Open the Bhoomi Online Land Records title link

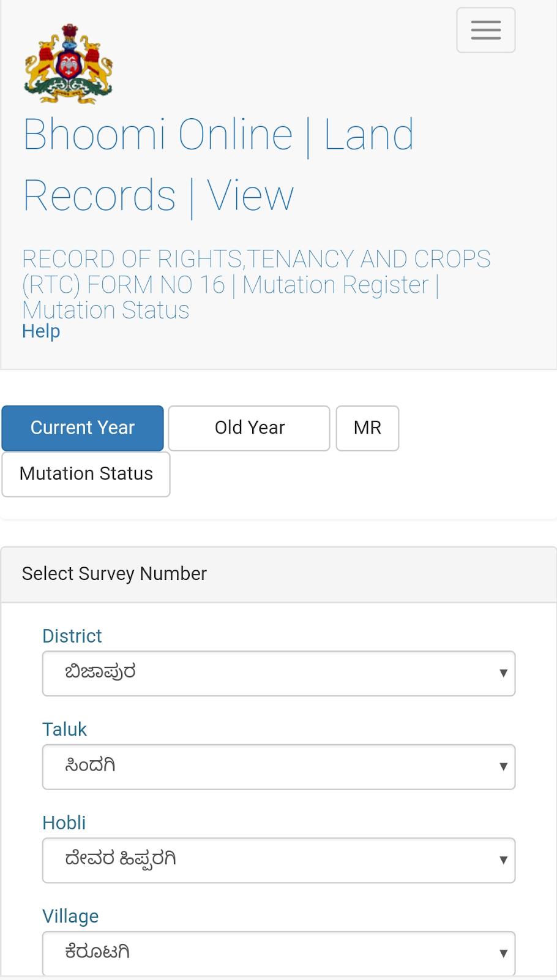[219, 165]
